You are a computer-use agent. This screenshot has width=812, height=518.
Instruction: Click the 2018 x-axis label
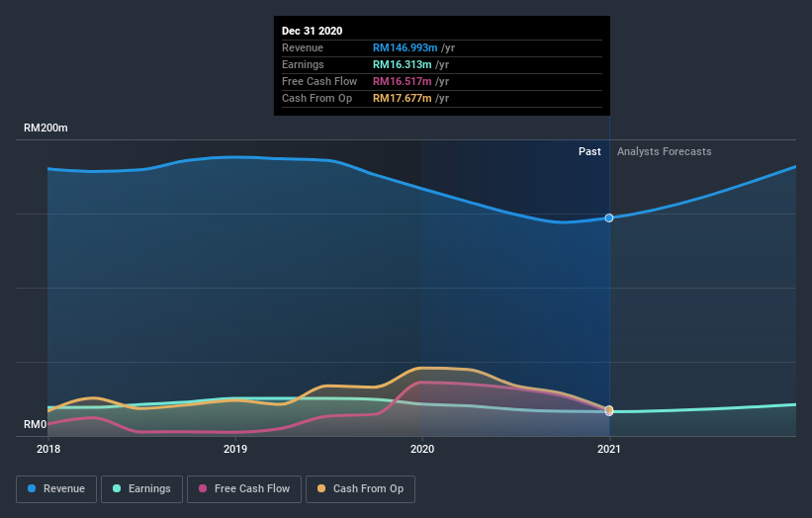[x=48, y=449]
